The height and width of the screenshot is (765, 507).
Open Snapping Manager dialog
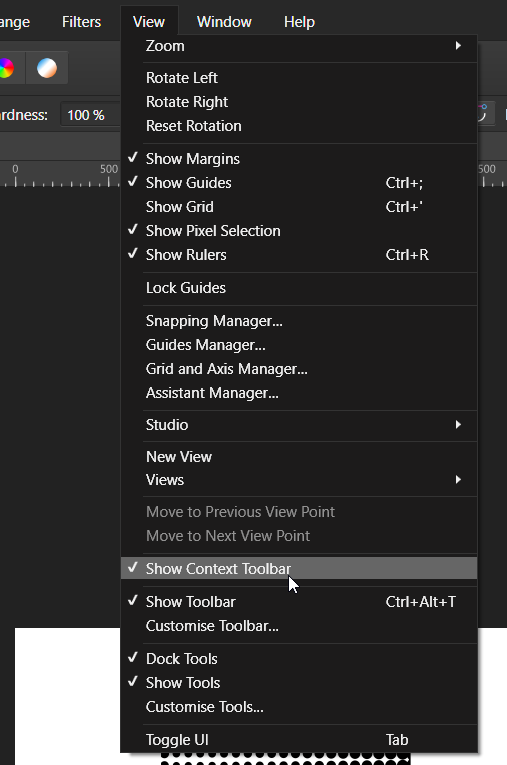coord(299,321)
